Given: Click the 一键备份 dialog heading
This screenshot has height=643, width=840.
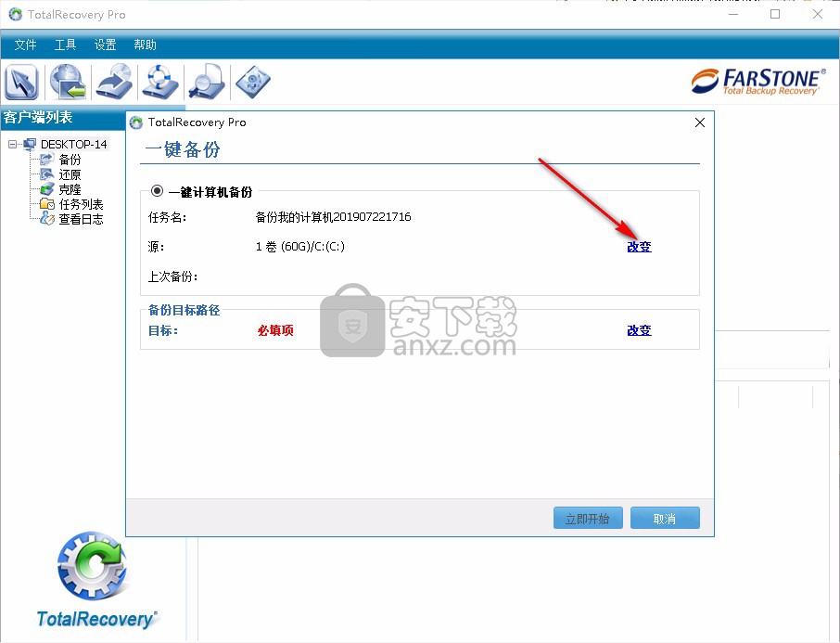Looking at the screenshot, I should (183, 149).
